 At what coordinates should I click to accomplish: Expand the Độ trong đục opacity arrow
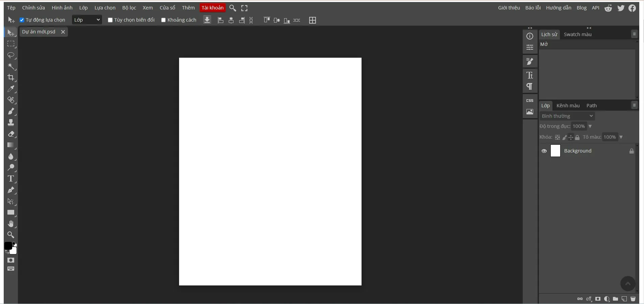[x=590, y=126]
